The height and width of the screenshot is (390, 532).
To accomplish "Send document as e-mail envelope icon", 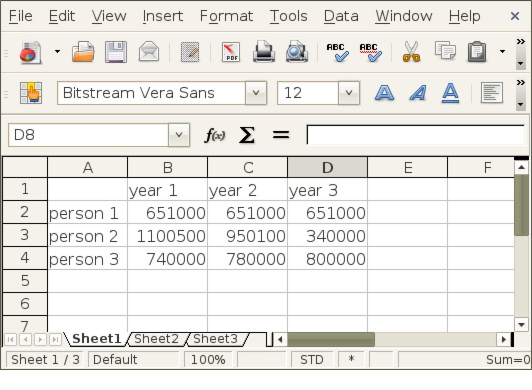I will tap(149, 52).
